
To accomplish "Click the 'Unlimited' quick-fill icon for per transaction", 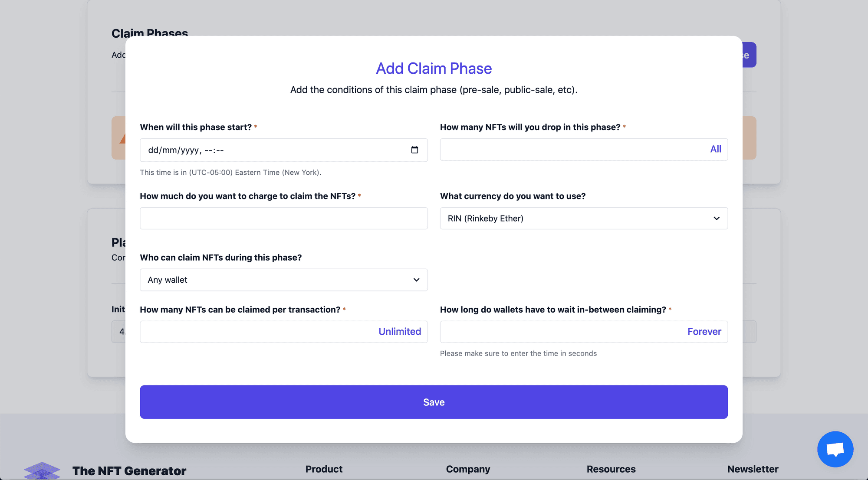I will [400, 331].
